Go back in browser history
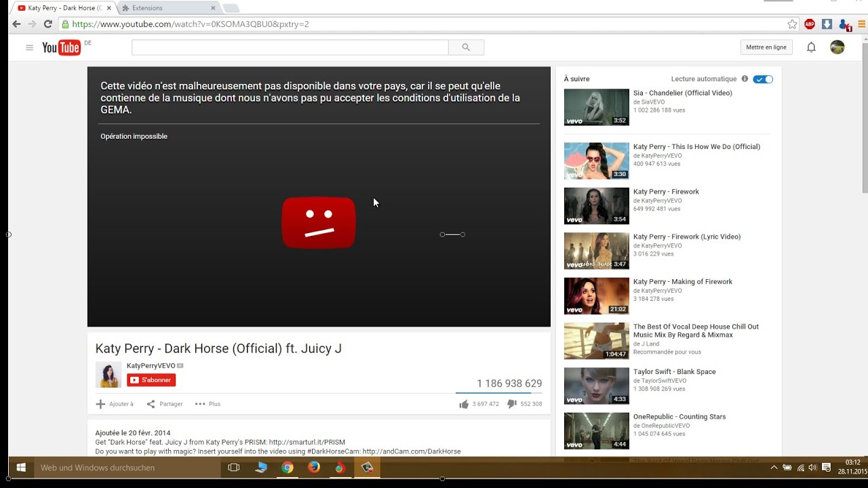This screenshot has height=488, width=868. point(17,24)
